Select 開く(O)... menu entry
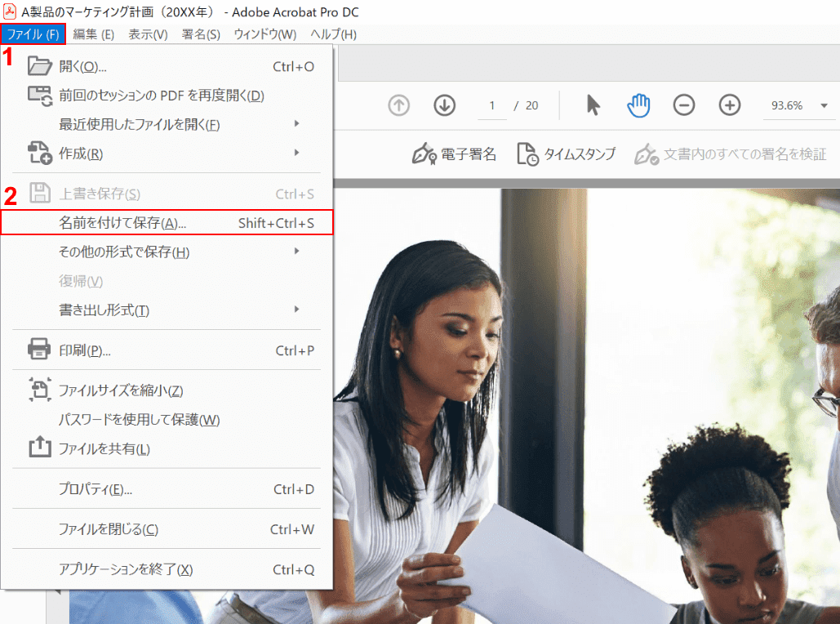Image resolution: width=840 pixels, height=624 pixels. (x=167, y=66)
